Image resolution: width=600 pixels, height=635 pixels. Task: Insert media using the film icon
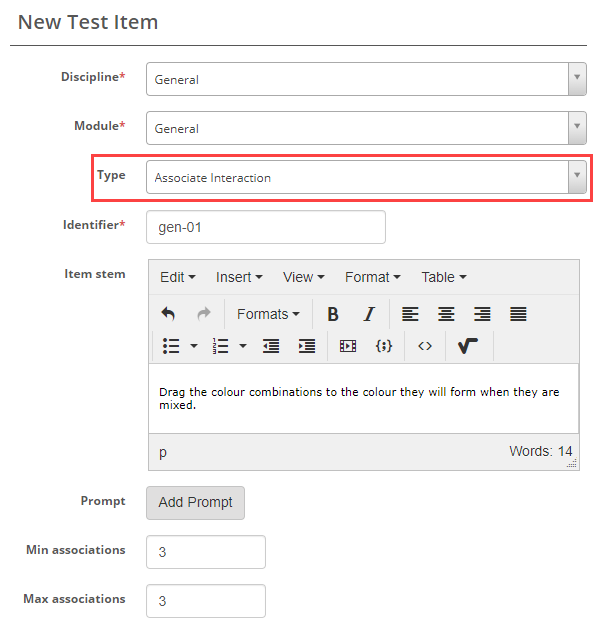[348, 346]
